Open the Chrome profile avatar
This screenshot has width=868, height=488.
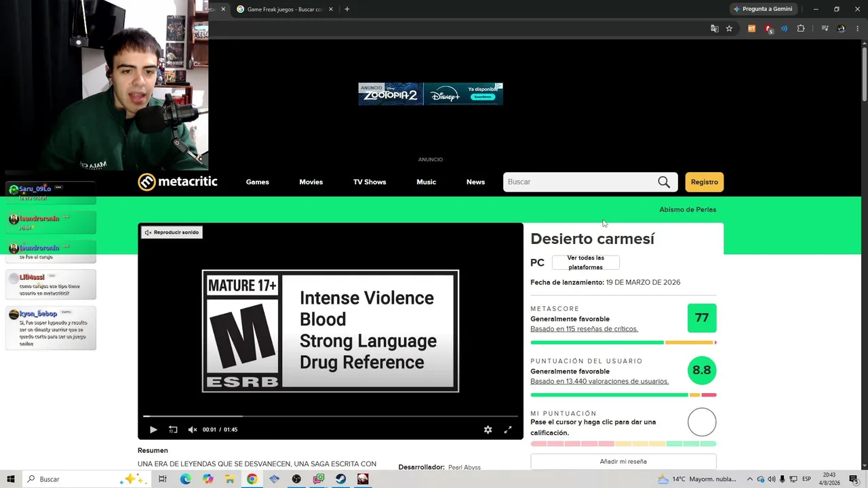tap(842, 28)
